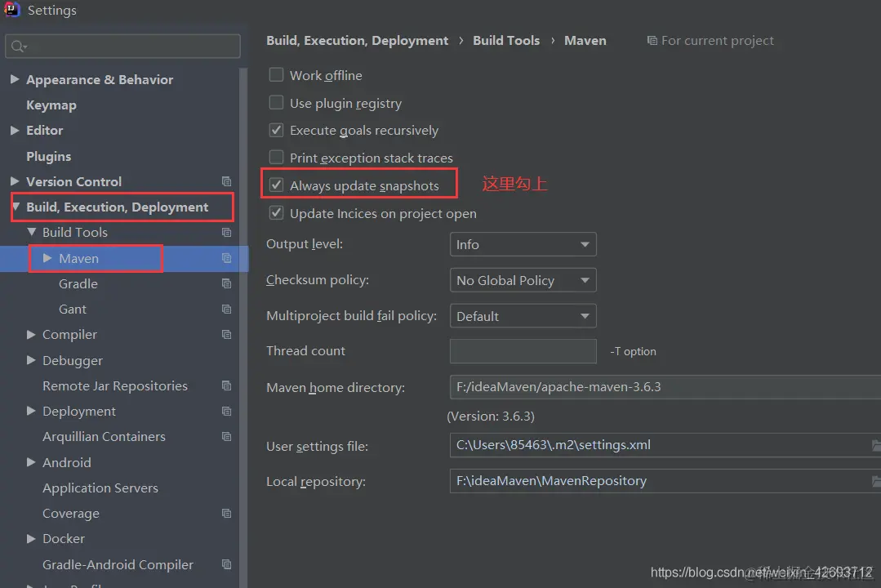
Task: Select Gradle under Build Tools
Action: [x=78, y=284]
